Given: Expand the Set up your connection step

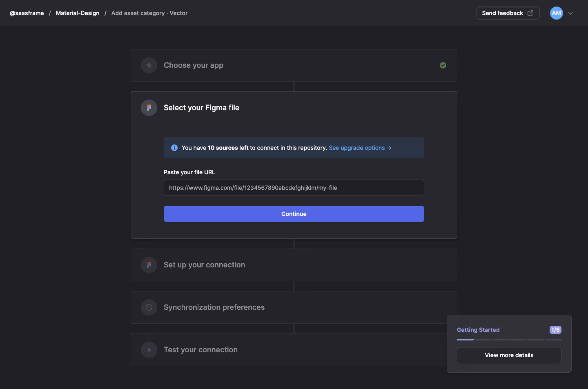Looking at the screenshot, I should coord(294,265).
